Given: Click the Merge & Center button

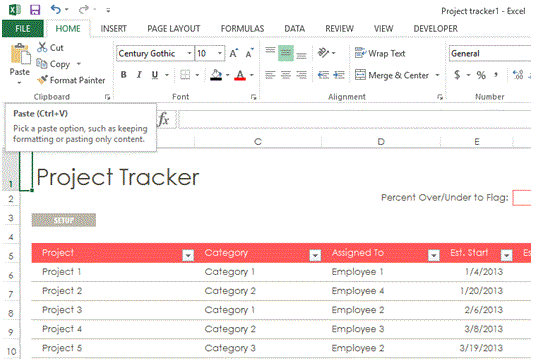Looking at the screenshot, I should pos(392,75).
